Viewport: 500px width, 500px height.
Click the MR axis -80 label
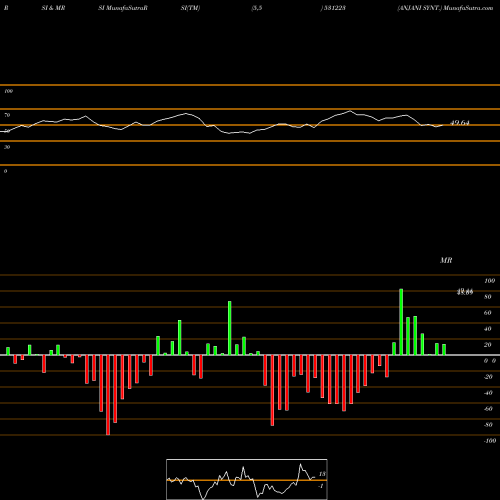488,425
